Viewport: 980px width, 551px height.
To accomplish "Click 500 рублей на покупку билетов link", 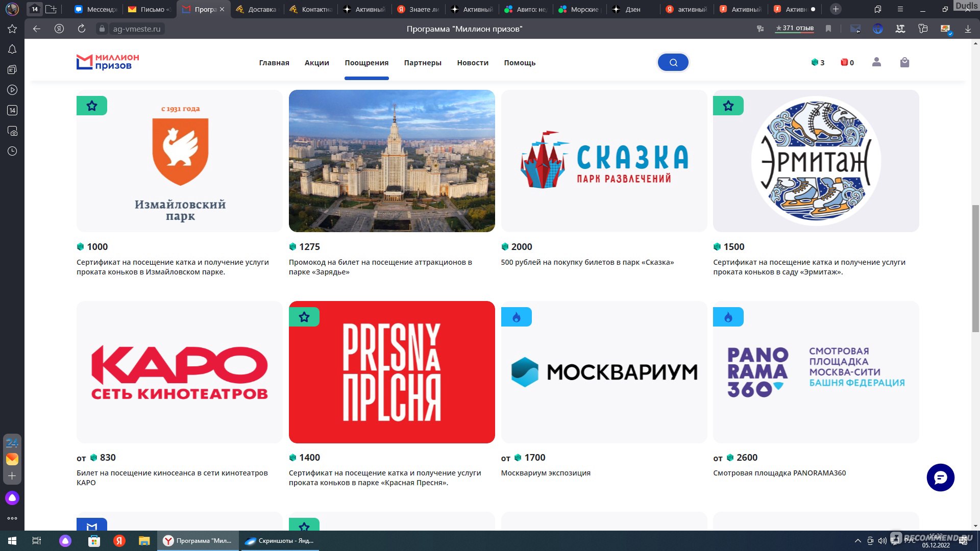I will click(x=587, y=262).
